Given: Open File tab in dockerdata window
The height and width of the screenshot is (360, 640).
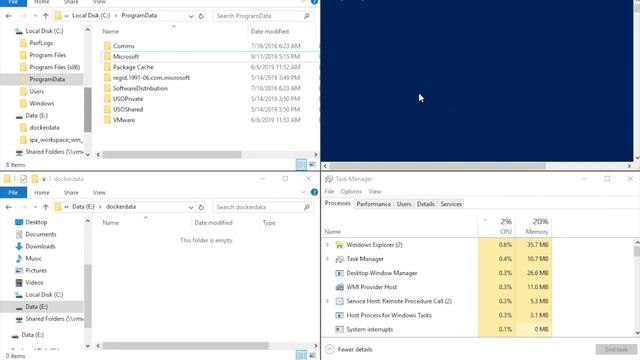Looking at the screenshot, I should pos(13,193).
